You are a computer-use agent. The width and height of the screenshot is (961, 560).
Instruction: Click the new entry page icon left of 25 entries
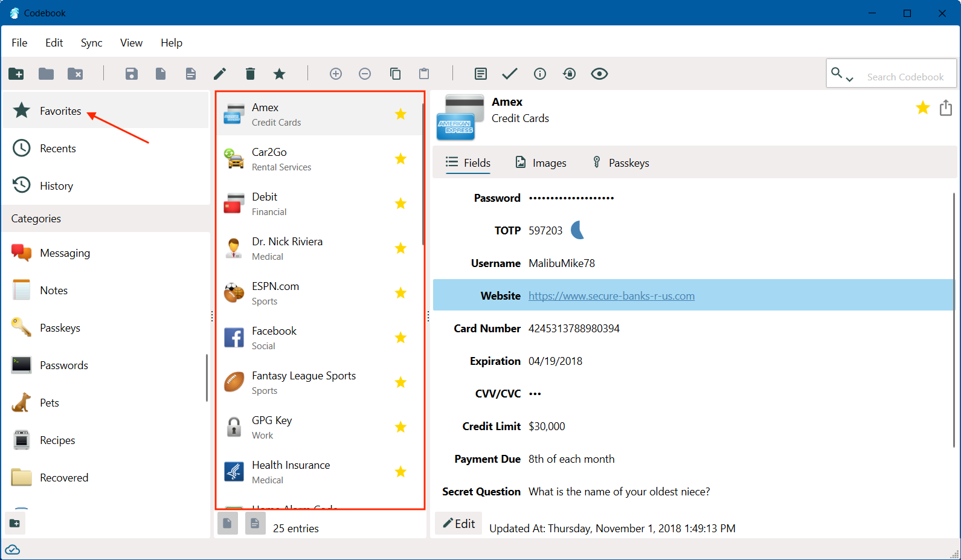point(227,523)
